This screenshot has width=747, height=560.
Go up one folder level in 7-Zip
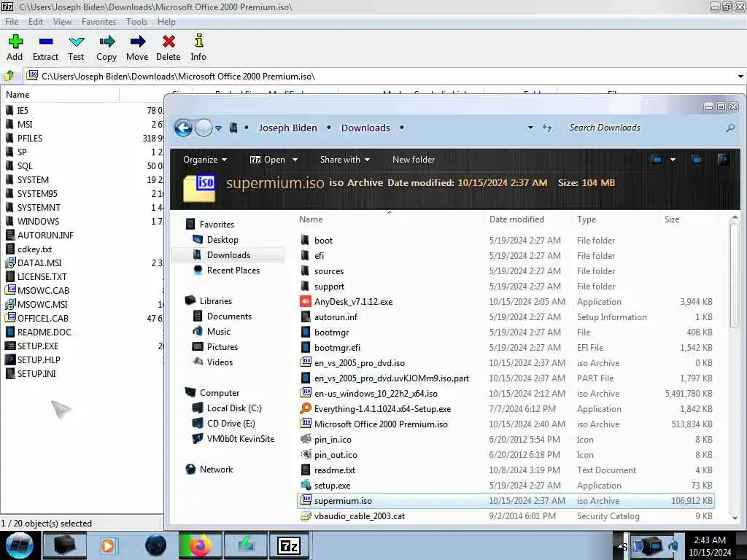(9, 76)
